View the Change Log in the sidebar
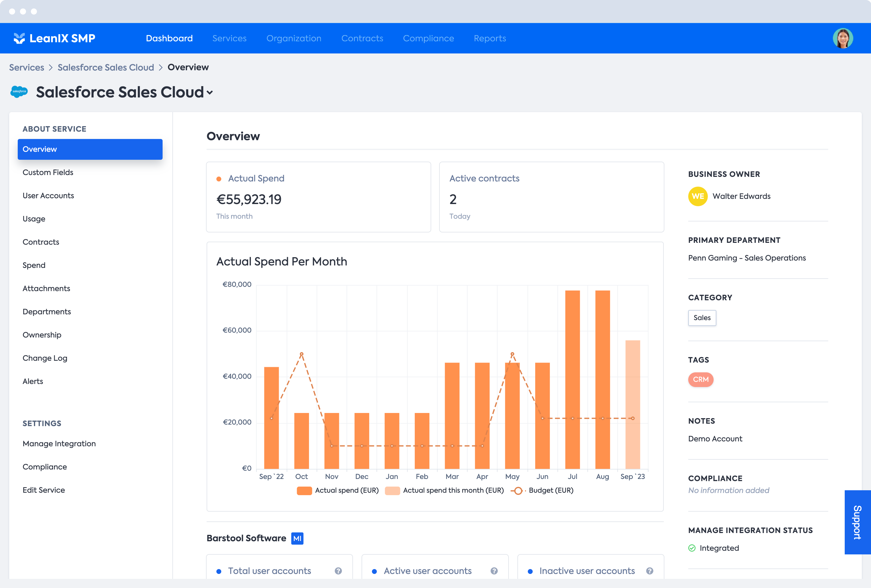The image size is (871, 588). click(x=45, y=358)
